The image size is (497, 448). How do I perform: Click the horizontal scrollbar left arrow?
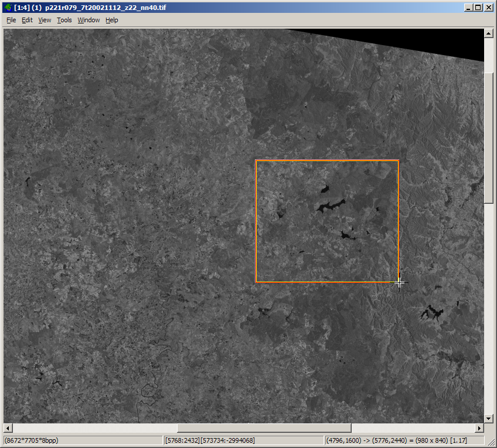(x=8, y=428)
